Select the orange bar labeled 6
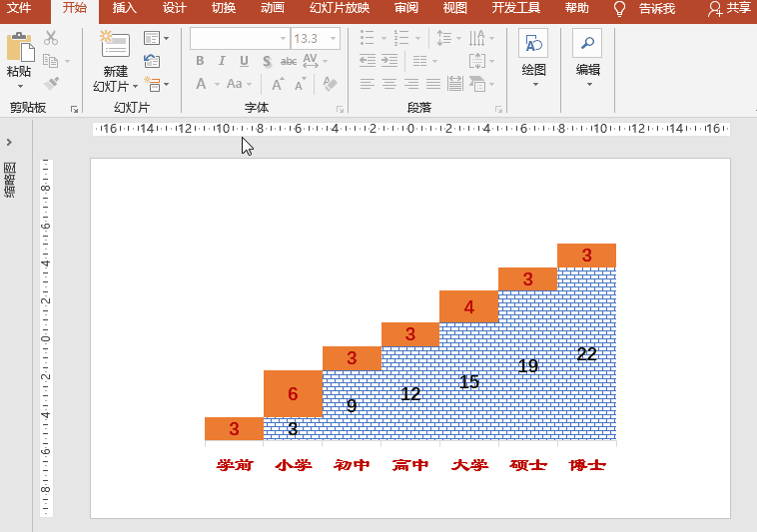The width and height of the screenshot is (757, 532). tap(293, 393)
